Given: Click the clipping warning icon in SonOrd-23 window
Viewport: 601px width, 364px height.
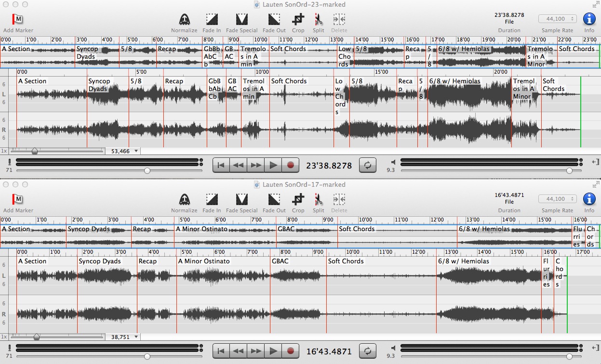Looking at the screenshot, I should coord(9,162).
